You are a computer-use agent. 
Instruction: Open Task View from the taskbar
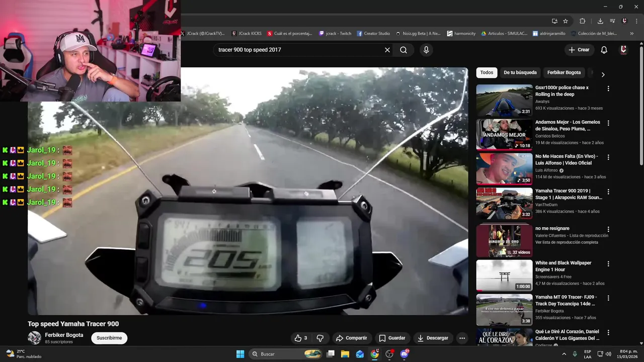point(331,354)
